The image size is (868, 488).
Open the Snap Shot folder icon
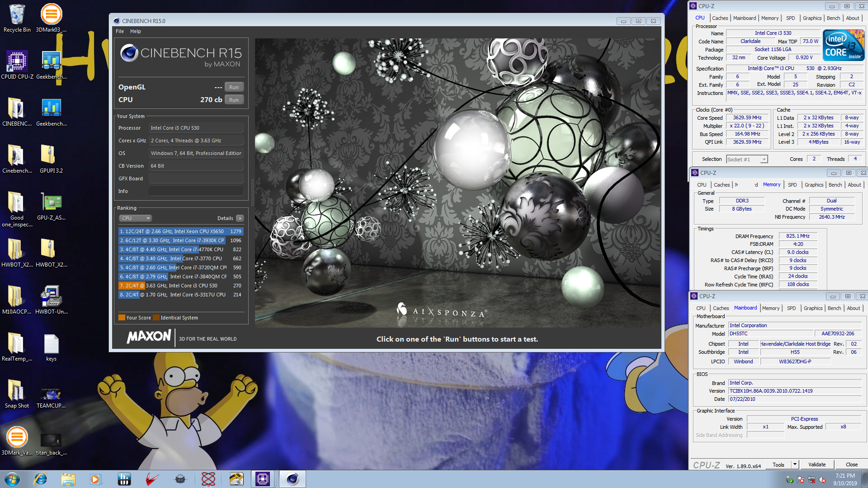(x=17, y=394)
